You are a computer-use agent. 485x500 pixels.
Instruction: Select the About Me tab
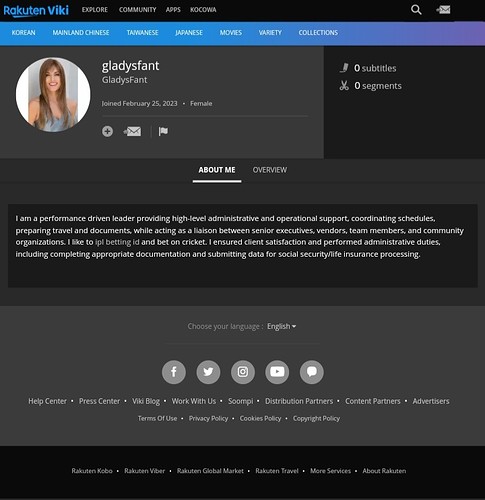(x=217, y=170)
